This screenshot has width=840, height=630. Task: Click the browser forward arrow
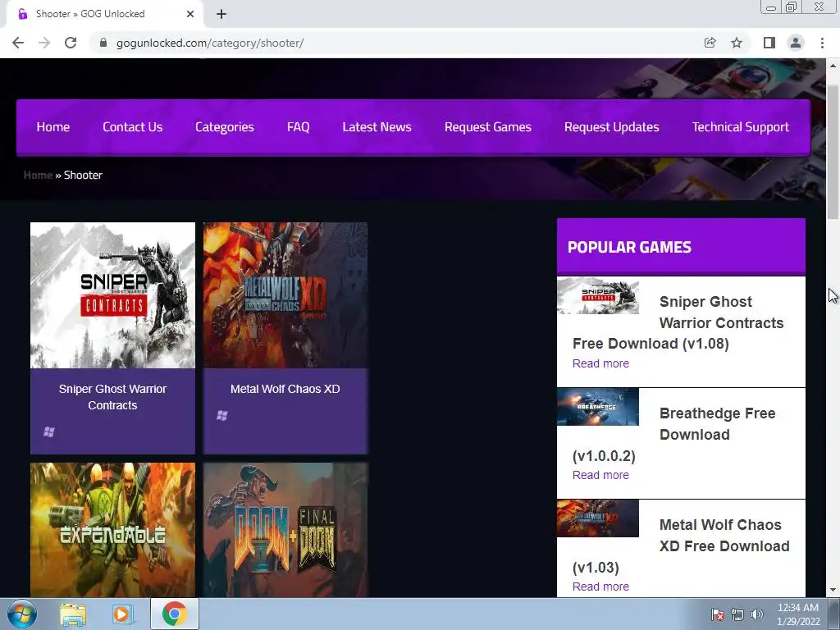click(x=44, y=43)
